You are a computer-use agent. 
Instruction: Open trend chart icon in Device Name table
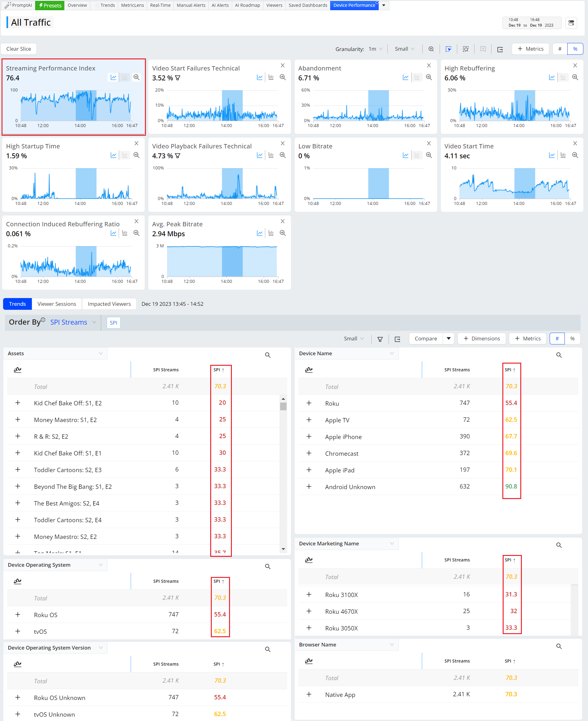point(309,369)
